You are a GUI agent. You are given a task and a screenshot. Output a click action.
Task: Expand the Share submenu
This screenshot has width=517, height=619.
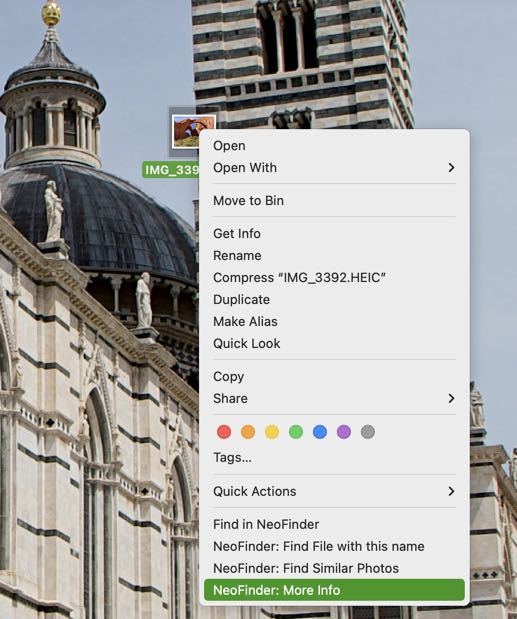tap(334, 398)
